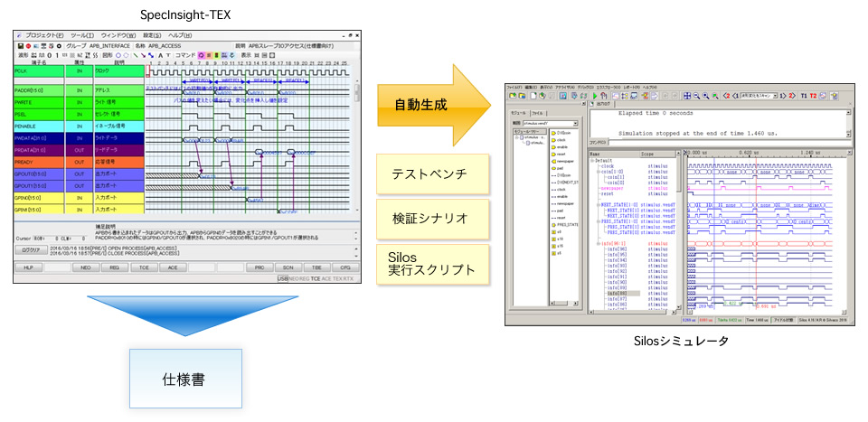
Task: Click the '<2' previous-edge scan icon in Silos
Action: (727, 96)
